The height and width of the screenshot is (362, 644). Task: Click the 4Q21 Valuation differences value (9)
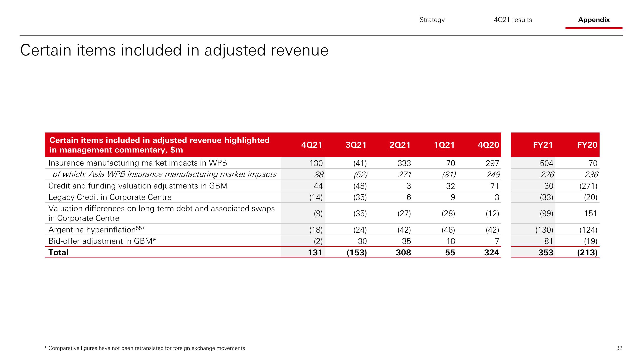318,213
